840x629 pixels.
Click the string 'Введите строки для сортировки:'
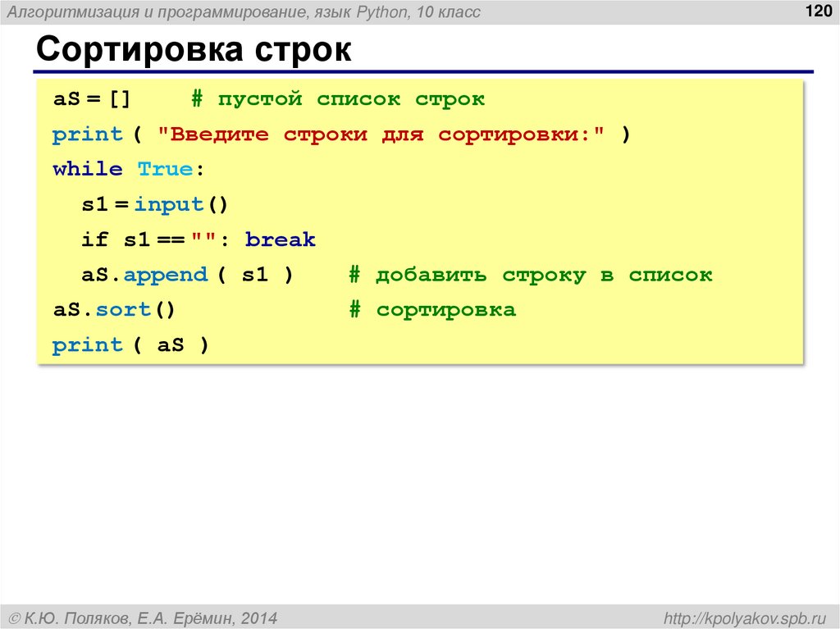(381, 134)
